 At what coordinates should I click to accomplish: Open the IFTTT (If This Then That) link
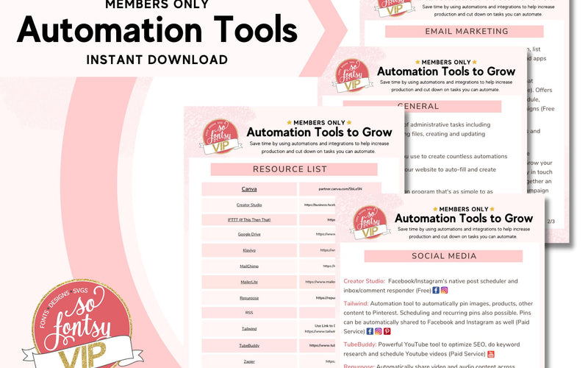click(x=249, y=219)
